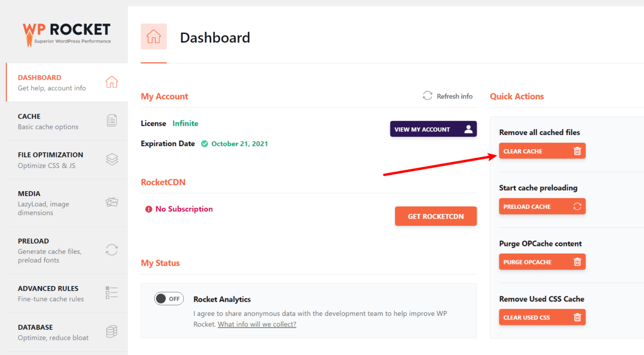Open the Media settings section
The image size is (644, 355).
tap(67, 203)
